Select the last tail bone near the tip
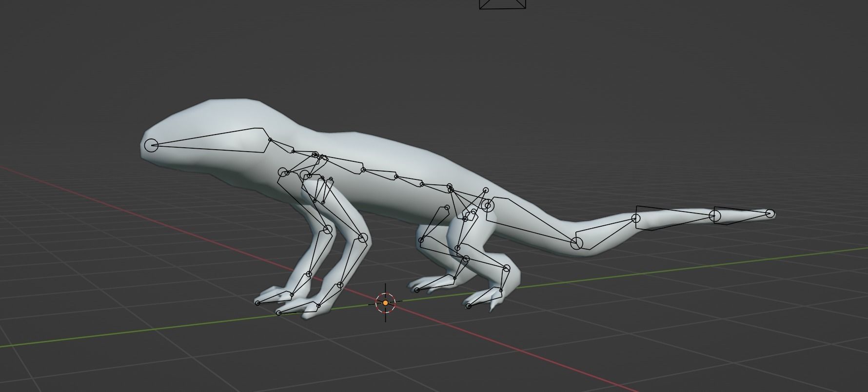 tap(741, 215)
